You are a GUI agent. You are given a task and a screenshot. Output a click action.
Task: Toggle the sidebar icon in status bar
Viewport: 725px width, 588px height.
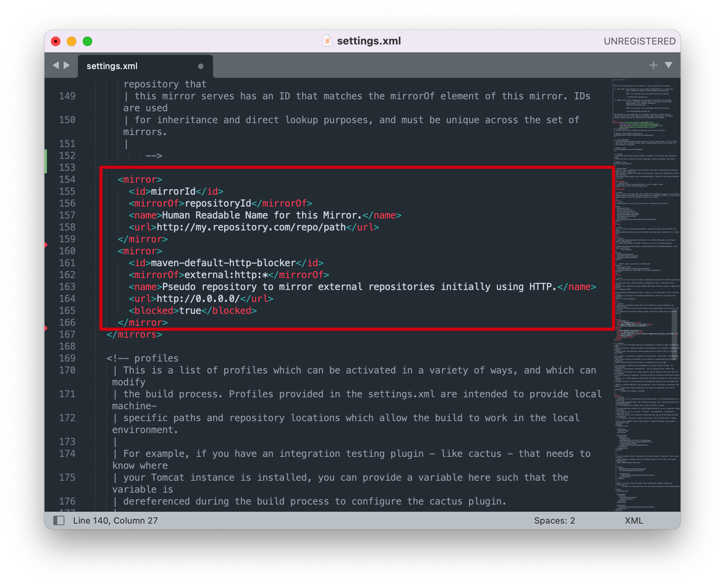(x=59, y=520)
